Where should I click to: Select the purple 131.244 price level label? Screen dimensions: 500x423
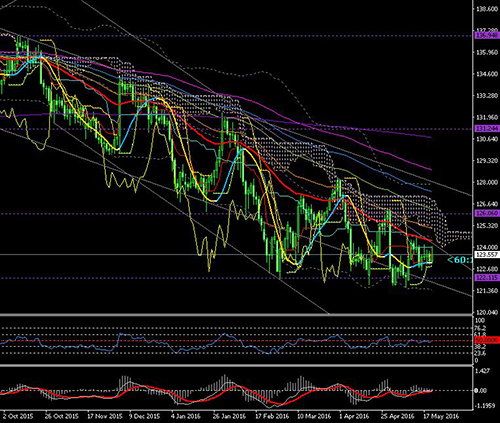click(486, 129)
